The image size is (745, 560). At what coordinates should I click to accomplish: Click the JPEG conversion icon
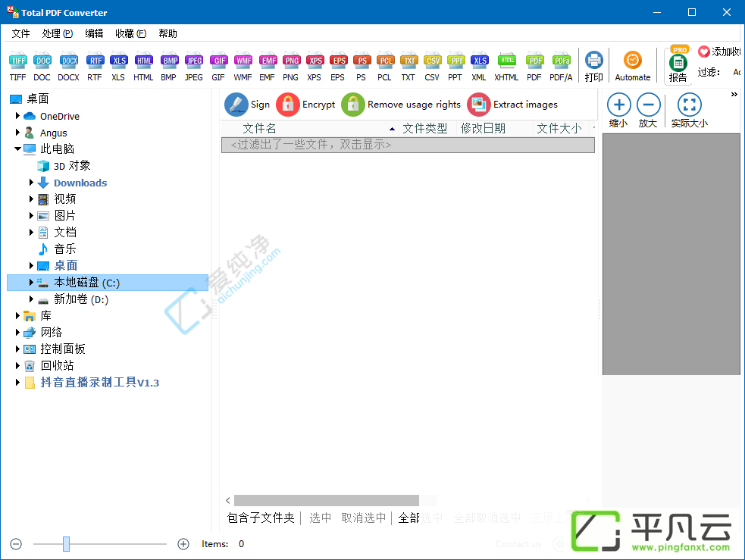194,67
